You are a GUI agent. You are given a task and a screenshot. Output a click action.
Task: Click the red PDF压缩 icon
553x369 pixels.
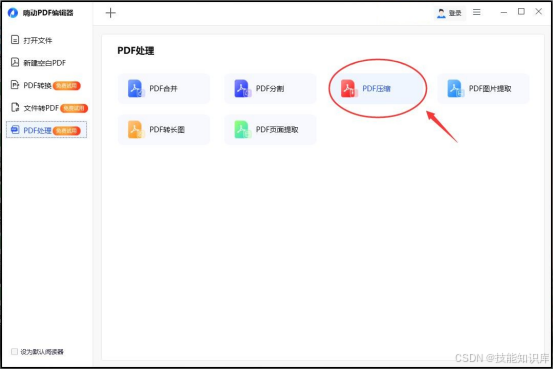click(349, 89)
